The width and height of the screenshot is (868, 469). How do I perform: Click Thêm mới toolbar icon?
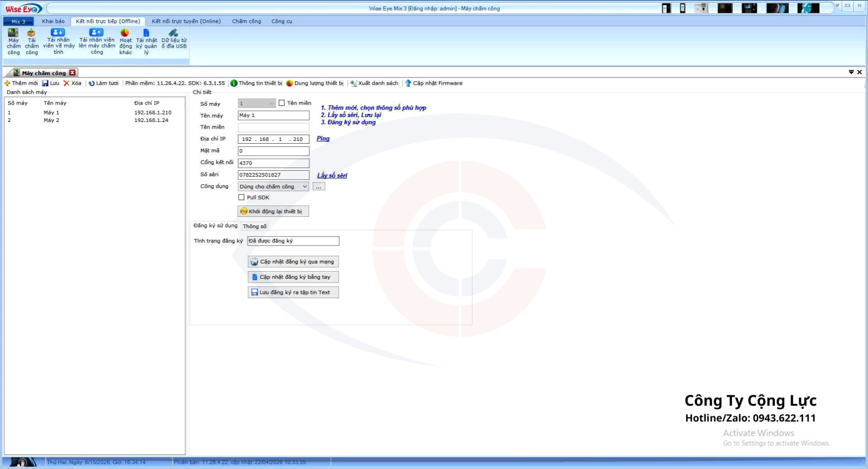(x=7, y=83)
